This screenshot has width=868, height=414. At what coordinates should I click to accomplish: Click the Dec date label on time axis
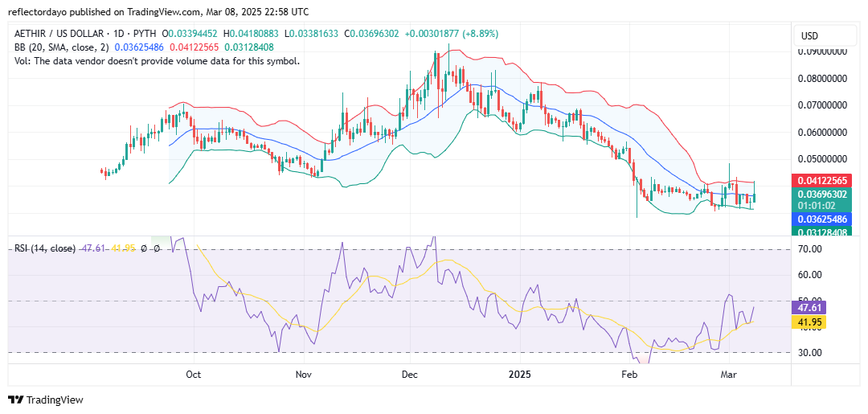pos(408,375)
